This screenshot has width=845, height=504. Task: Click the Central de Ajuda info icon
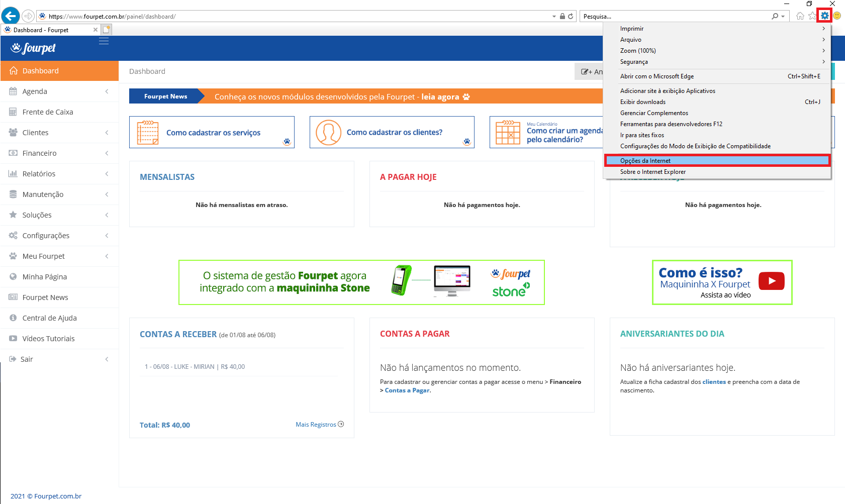(x=13, y=318)
